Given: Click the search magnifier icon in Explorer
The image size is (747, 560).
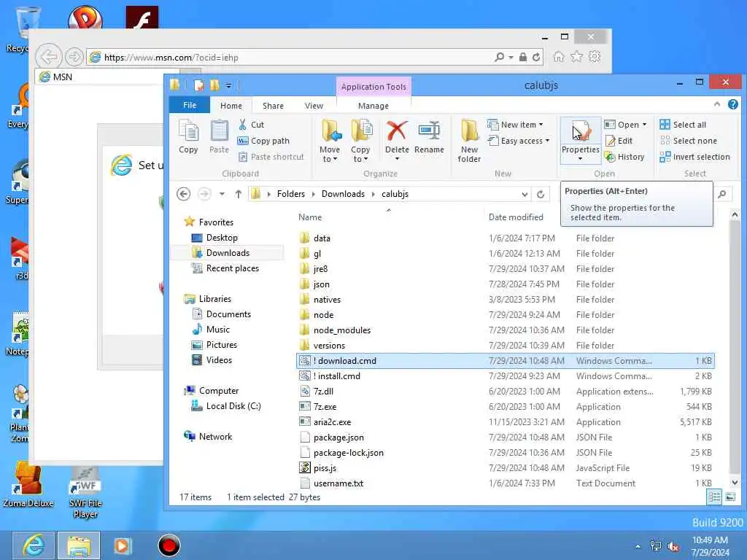Looking at the screenshot, I should click(722, 194).
